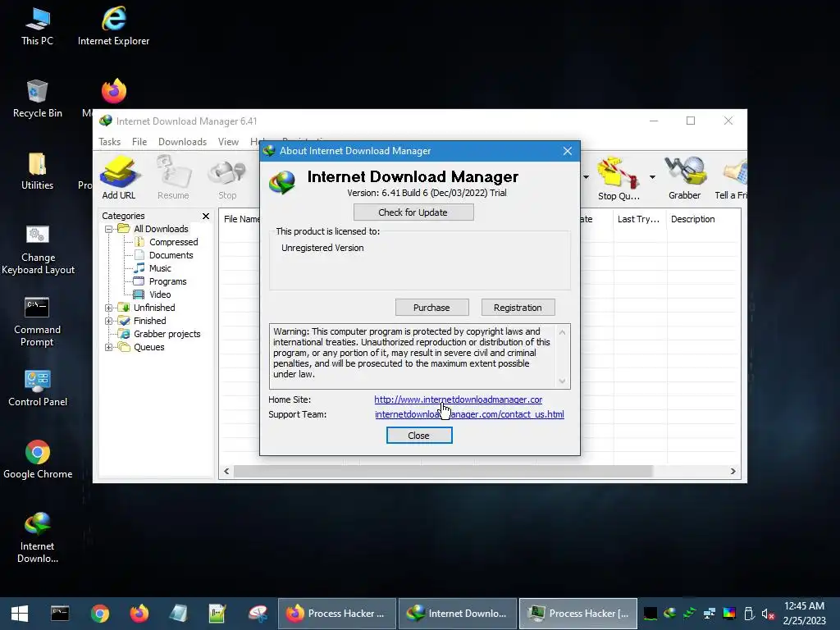
Task: Launch Firefox from the taskbar
Action: coord(139,614)
